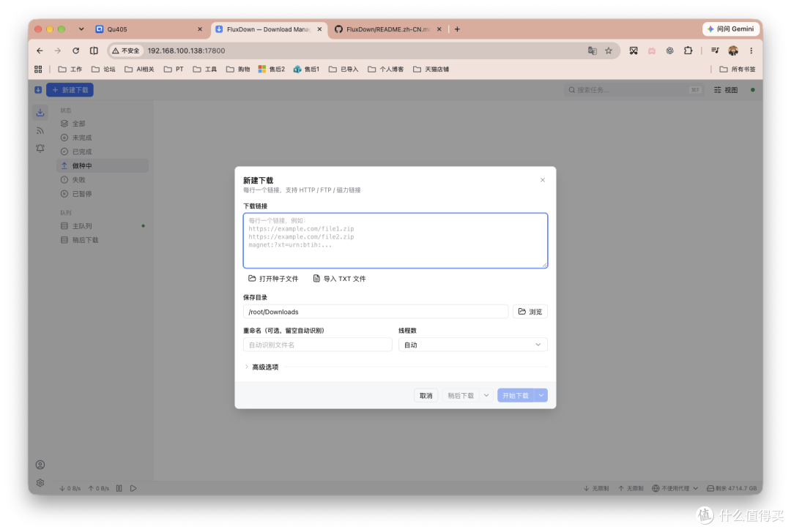Switch to the Qu405 browser tab
Screen dimensions: 791x532
pyautogui.click(x=149, y=29)
